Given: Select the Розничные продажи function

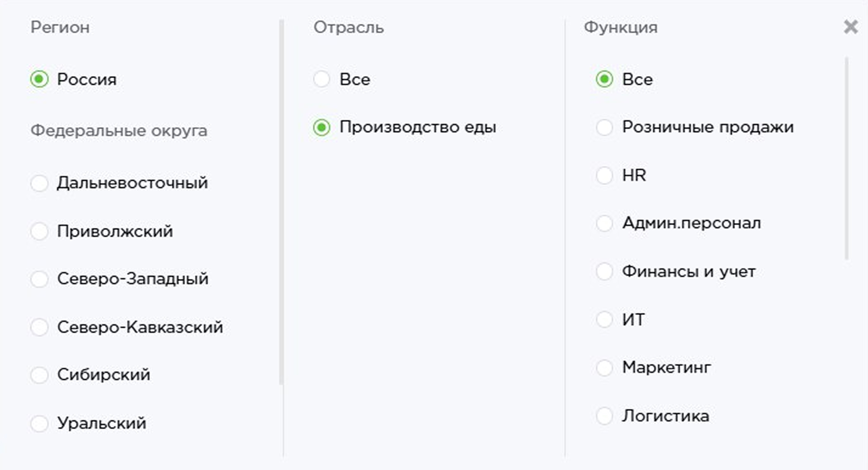Looking at the screenshot, I should coord(604,127).
